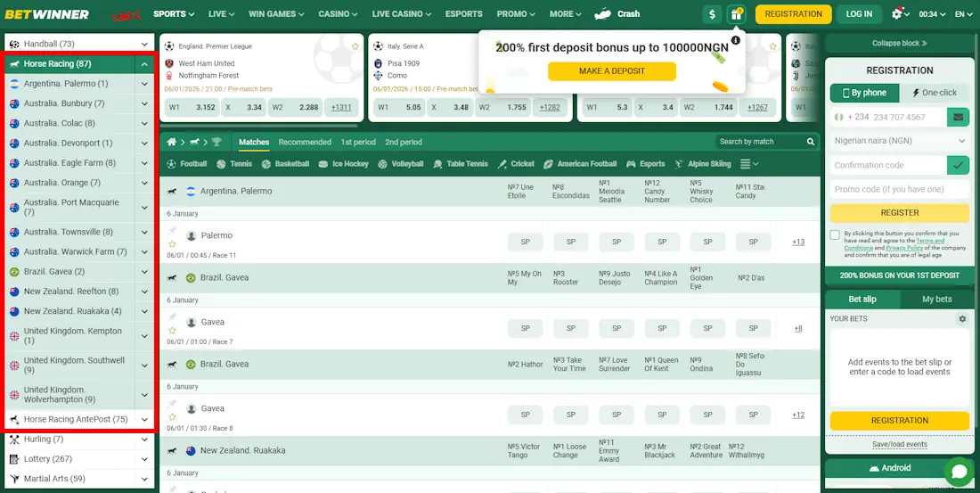
Task: Click the email envelope icon in registration
Action: 958,117
